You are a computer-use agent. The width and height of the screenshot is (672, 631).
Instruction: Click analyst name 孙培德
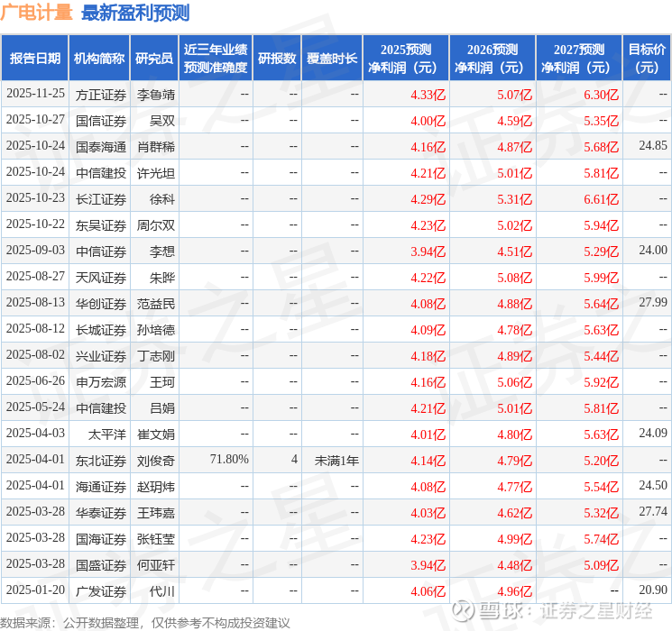(155, 330)
